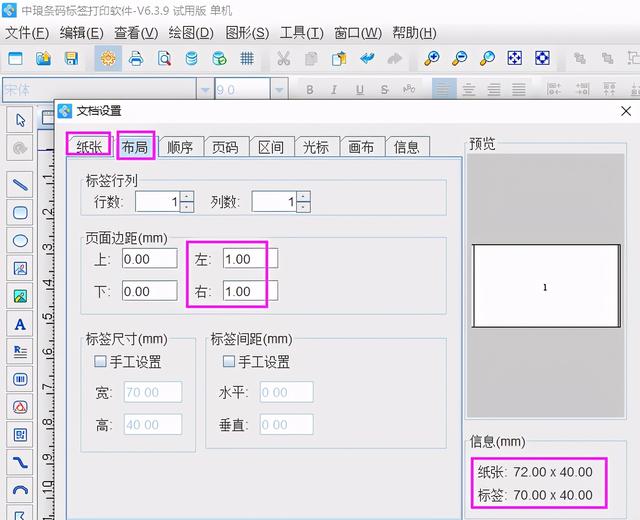The height and width of the screenshot is (520, 640).
Task: Switch to the 布局 tab
Action: coord(134,146)
